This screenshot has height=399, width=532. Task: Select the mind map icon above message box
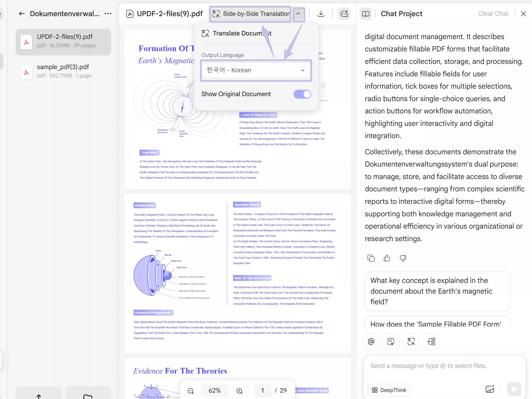click(431, 342)
